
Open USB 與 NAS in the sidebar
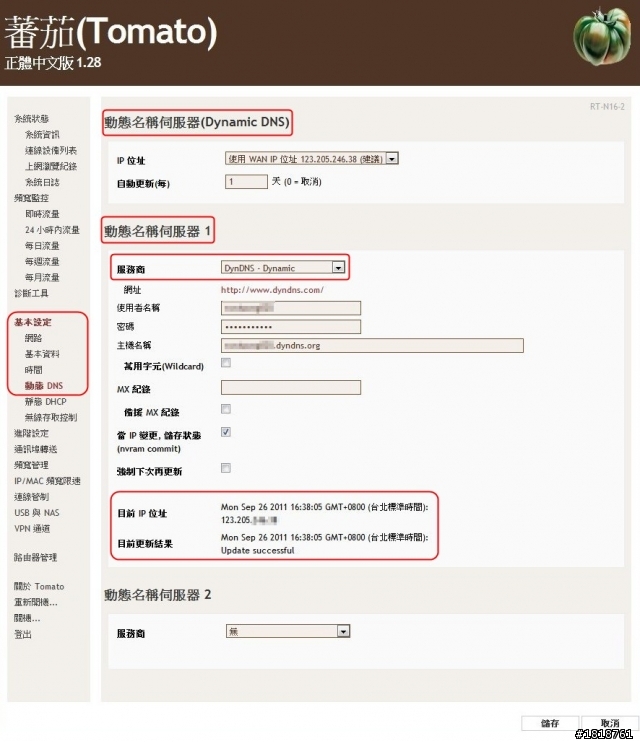click(37, 513)
